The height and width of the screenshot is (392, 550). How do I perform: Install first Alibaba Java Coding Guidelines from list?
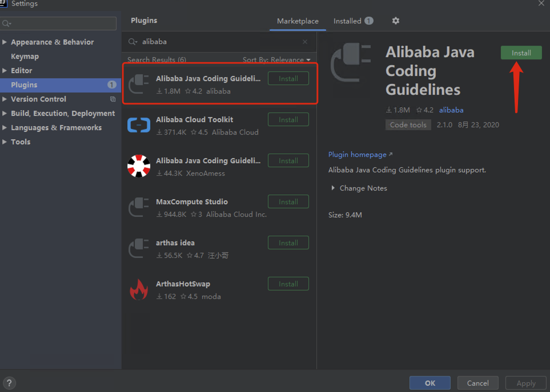click(x=288, y=79)
